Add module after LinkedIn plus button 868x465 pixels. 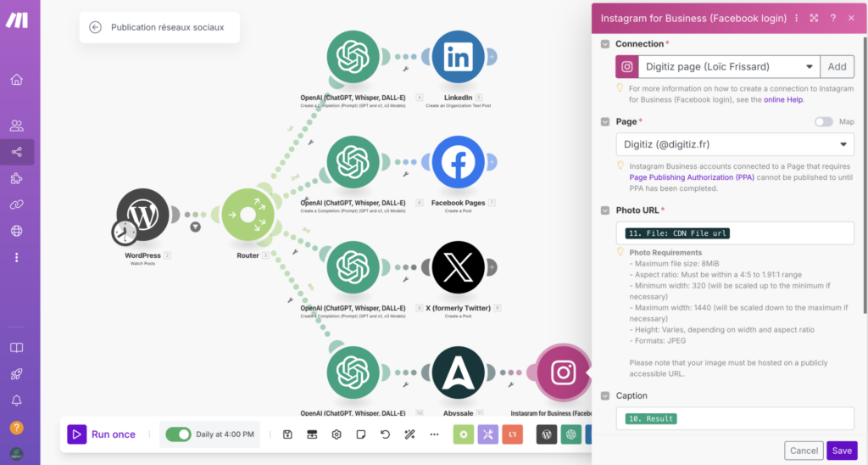point(492,57)
